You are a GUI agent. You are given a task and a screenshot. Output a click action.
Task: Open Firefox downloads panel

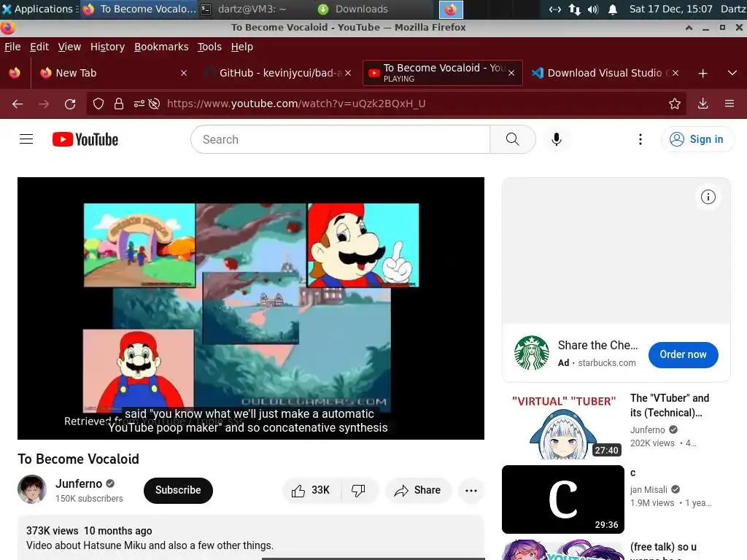(703, 104)
